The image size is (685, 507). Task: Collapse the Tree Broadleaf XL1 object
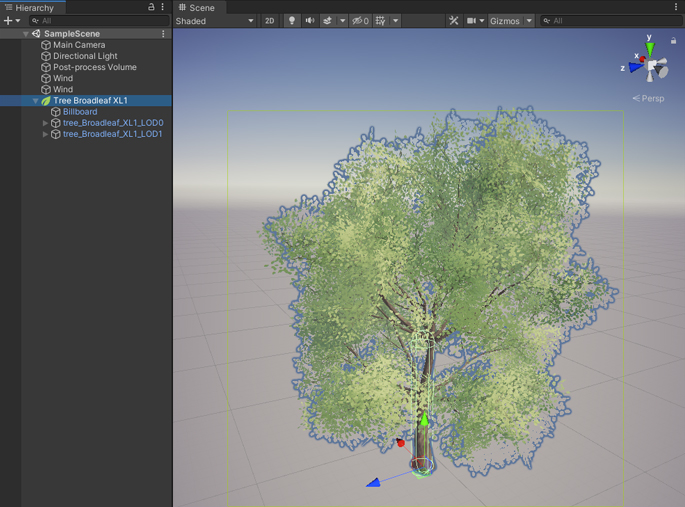(35, 101)
